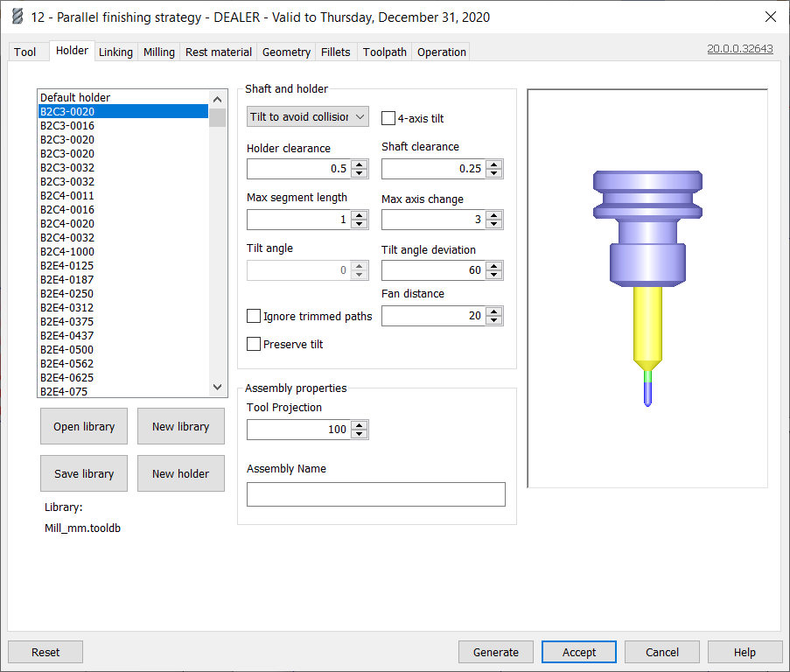
Task: Switch to the Milling tab
Action: click(x=159, y=52)
